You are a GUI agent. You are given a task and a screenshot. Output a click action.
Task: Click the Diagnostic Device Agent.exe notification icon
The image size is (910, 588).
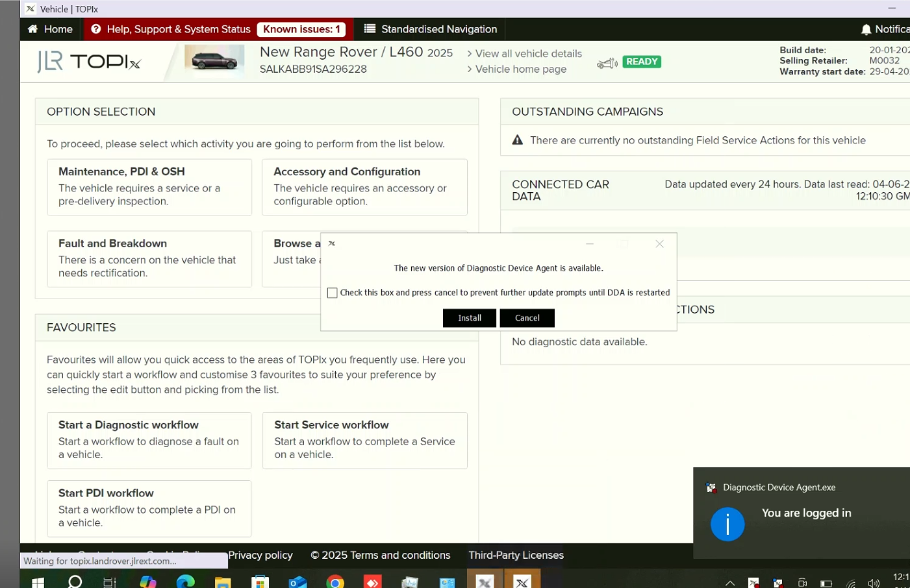(711, 487)
